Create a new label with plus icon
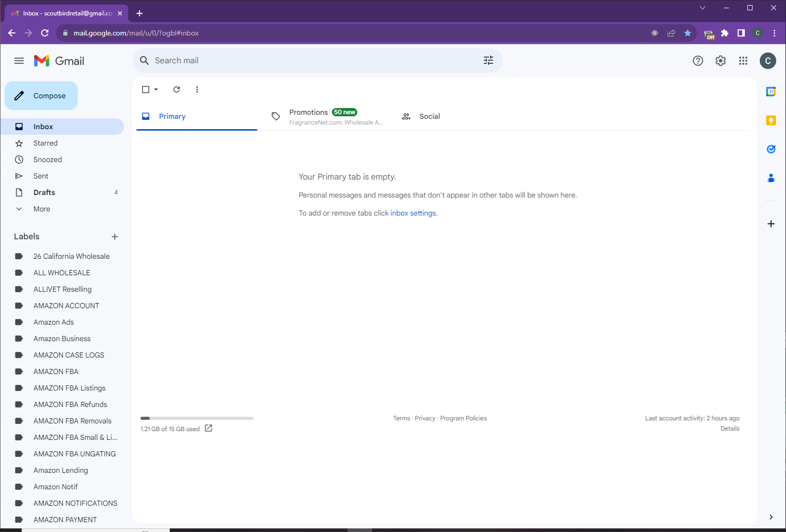Image resolution: width=786 pixels, height=532 pixels. click(x=115, y=237)
